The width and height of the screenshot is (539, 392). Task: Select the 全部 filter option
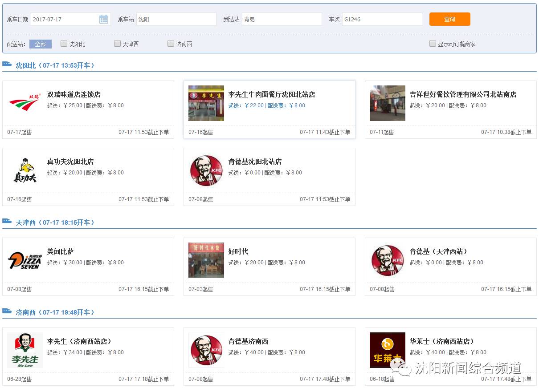click(40, 44)
